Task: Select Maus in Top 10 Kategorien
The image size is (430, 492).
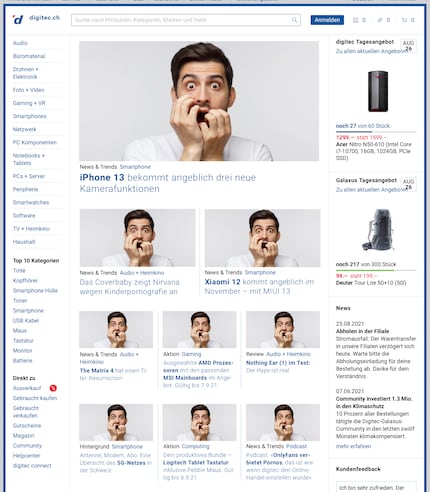Action: pyautogui.click(x=20, y=331)
